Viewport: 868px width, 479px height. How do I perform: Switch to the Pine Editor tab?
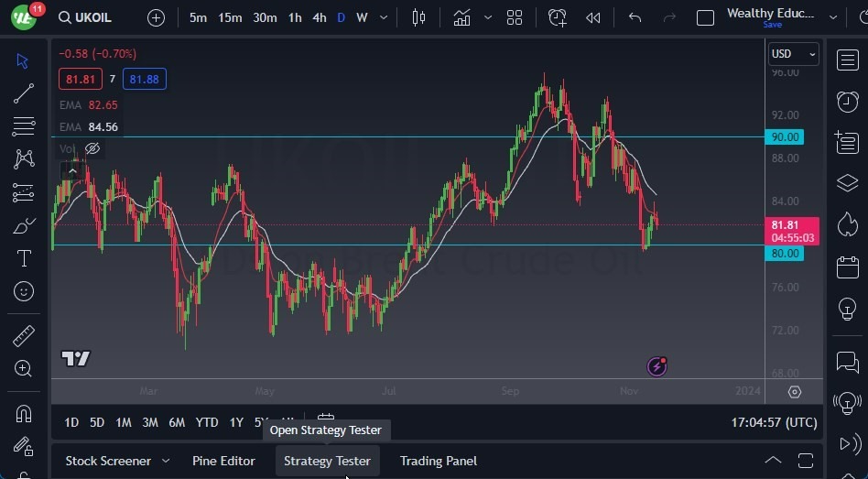click(x=223, y=461)
